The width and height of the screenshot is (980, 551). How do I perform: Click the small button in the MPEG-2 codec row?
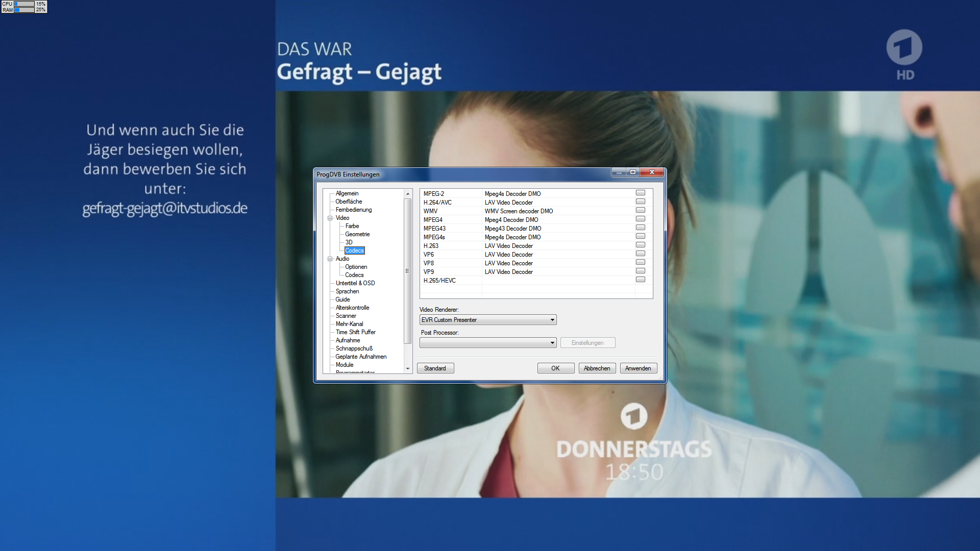[x=641, y=193]
